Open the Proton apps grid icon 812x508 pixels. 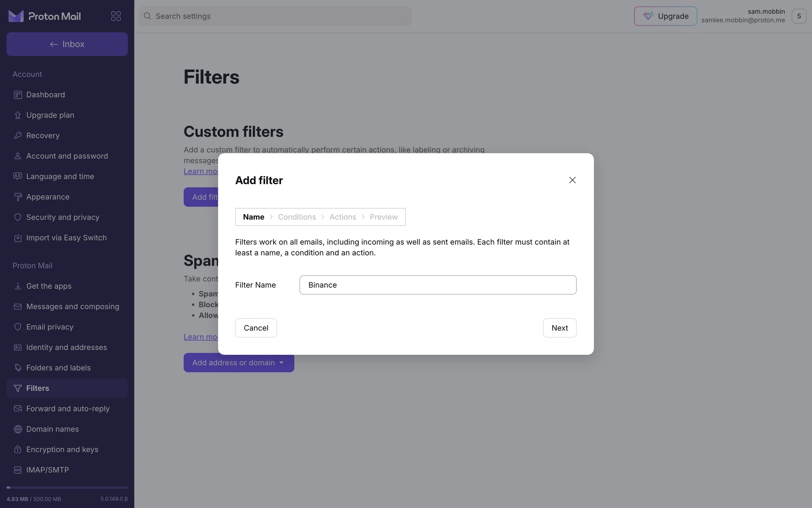pos(116,16)
